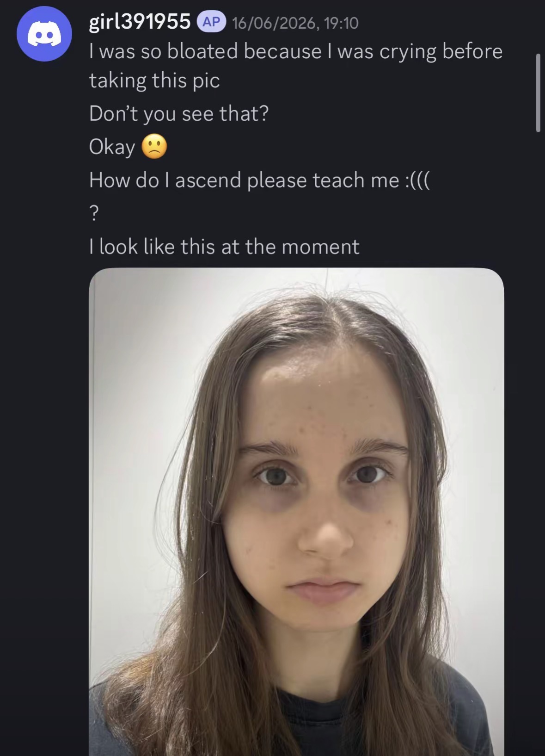Click the line "taking this pic"
The width and height of the screenshot is (545, 756).
tap(154, 81)
